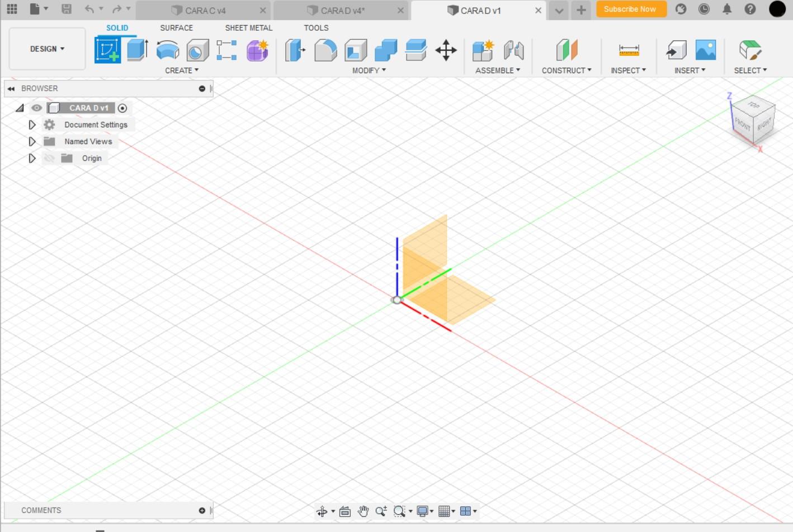Viewport: 793px width, 532px height.
Task: Select the Extrude tool
Action: 138,50
